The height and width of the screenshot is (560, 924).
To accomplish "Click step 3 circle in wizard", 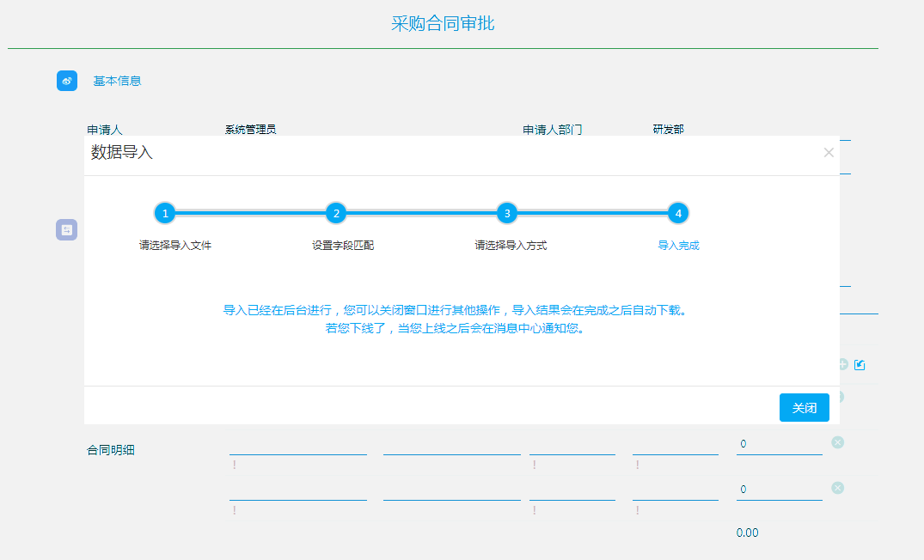I will (x=507, y=213).
